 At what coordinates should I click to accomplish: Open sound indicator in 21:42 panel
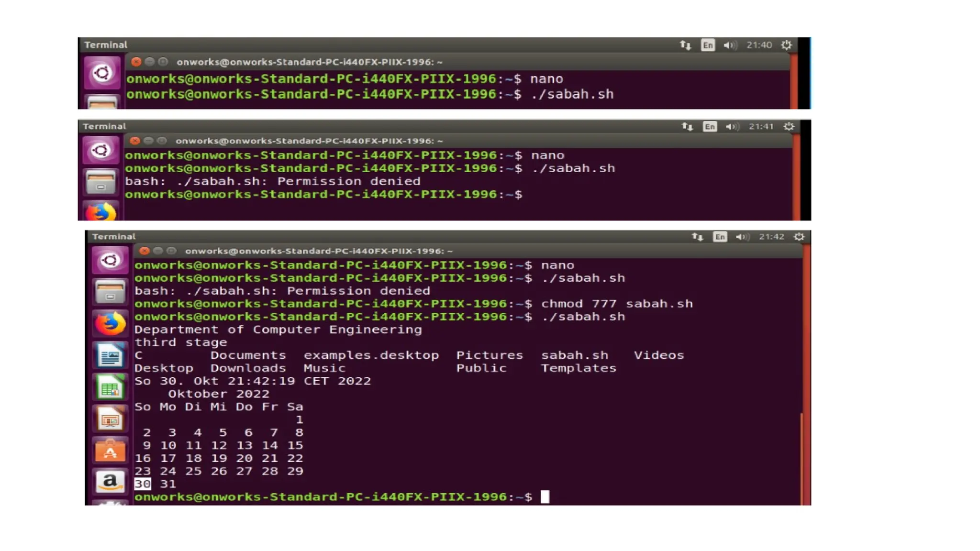[742, 237]
